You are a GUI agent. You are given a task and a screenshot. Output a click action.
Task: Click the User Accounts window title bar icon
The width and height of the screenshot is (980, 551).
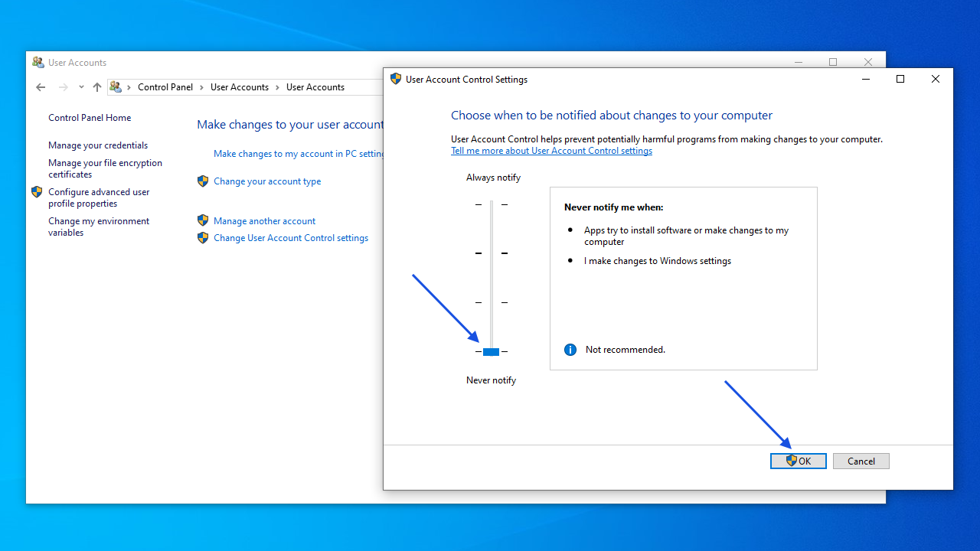coord(38,63)
